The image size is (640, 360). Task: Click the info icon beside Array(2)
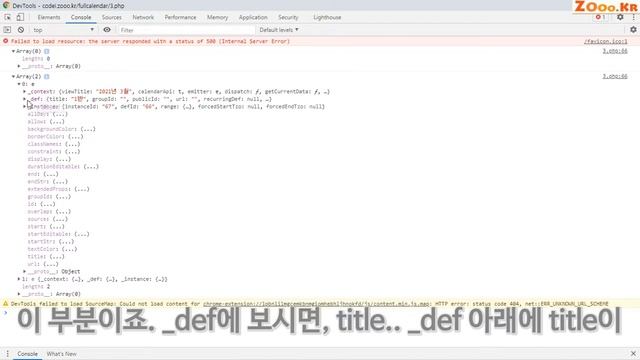pos(47,77)
